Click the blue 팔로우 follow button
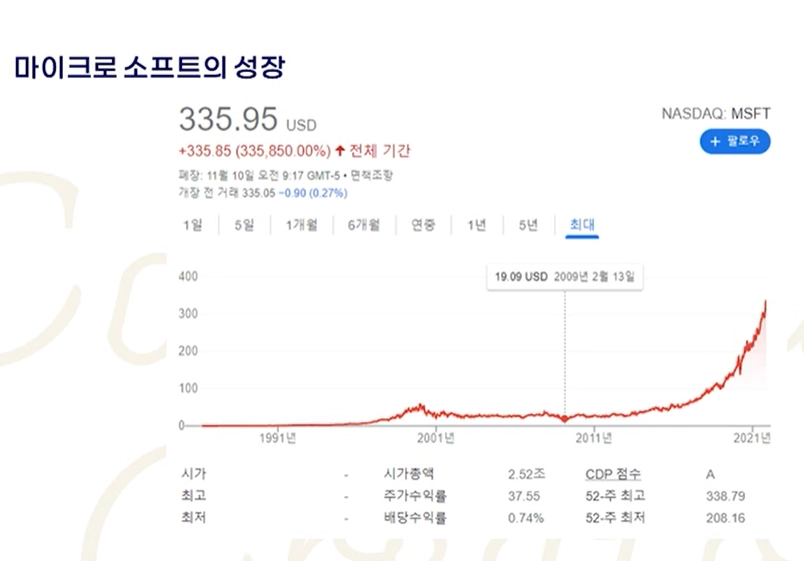Image resolution: width=804 pixels, height=561 pixels. click(x=735, y=142)
